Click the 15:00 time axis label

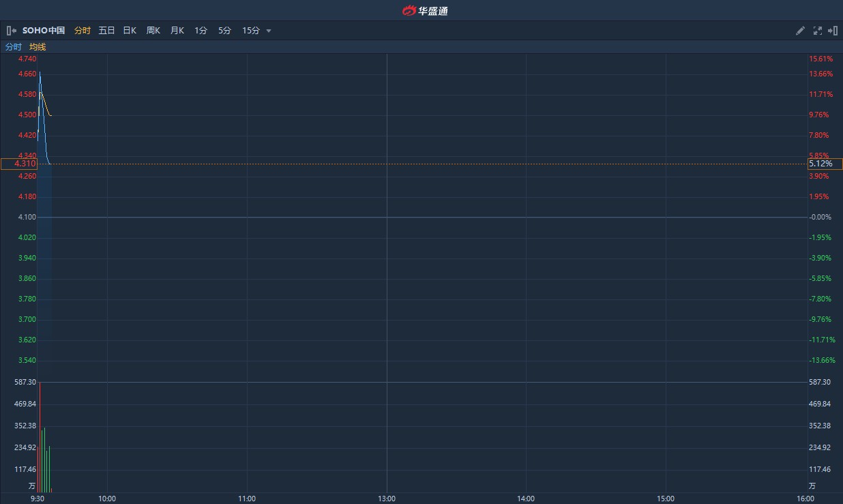coord(666,499)
